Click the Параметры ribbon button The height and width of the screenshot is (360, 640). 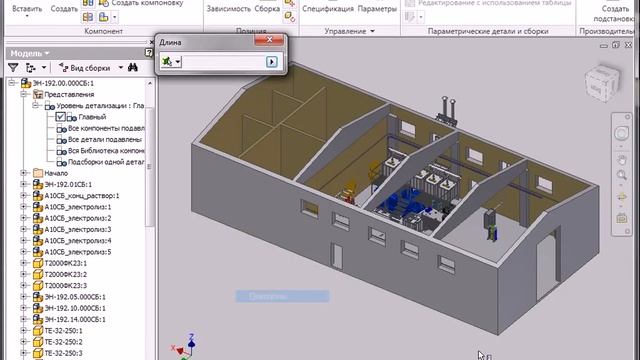pos(377,9)
